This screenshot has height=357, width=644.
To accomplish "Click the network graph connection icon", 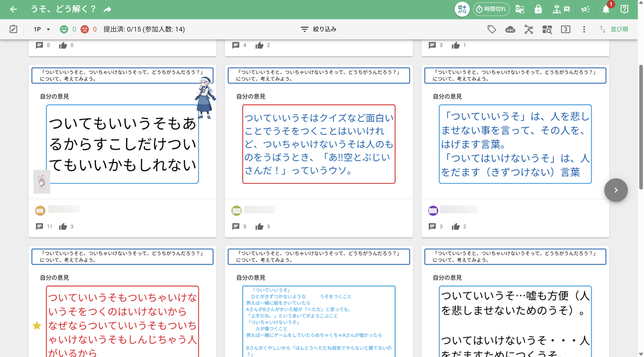I will 529,29.
